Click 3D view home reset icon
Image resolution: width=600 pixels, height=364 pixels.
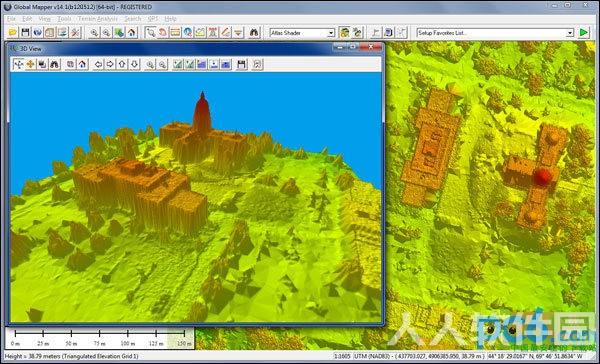click(x=83, y=64)
